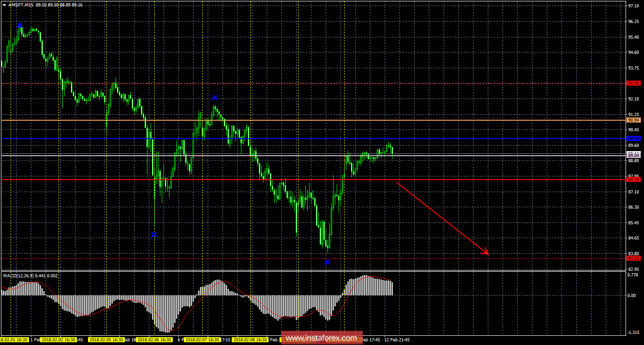The width and height of the screenshot is (644, 345).
Task: Click the 2018.02.08 16:30 date label
Action: pyautogui.click(x=250, y=339)
